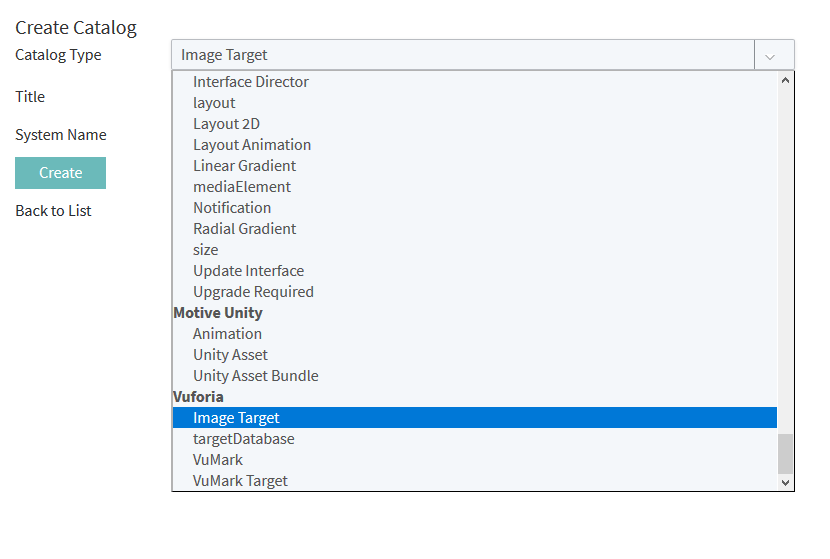
Task: Select the Upgrade Required option
Action: click(253, 292)
